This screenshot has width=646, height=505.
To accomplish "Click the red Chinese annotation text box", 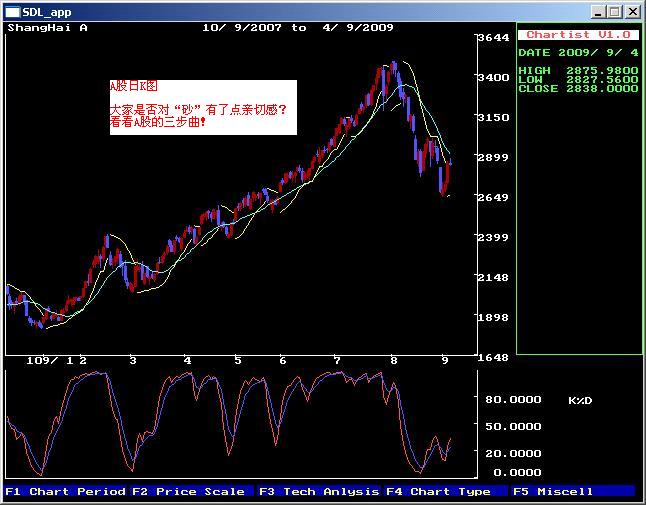I will pos(203,107).
